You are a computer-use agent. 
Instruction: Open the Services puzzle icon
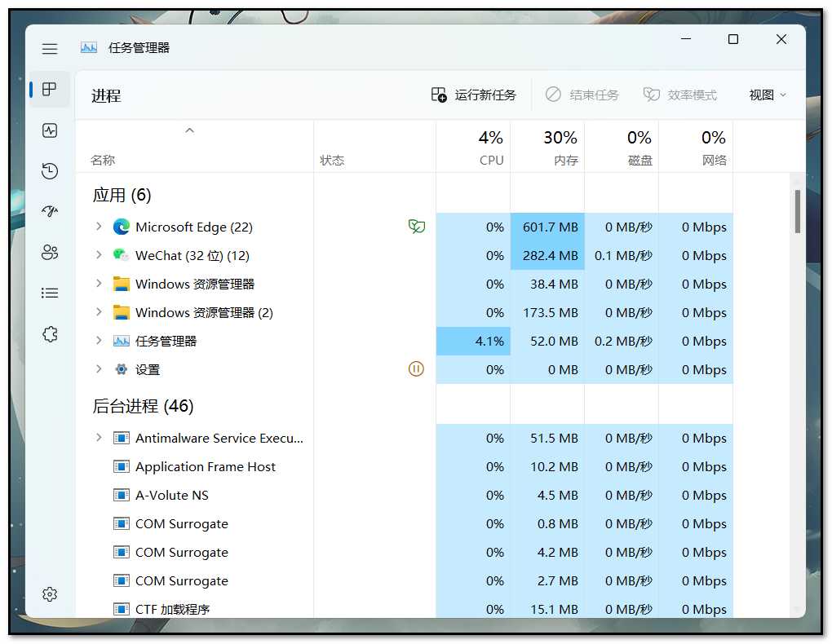[50, 334]
